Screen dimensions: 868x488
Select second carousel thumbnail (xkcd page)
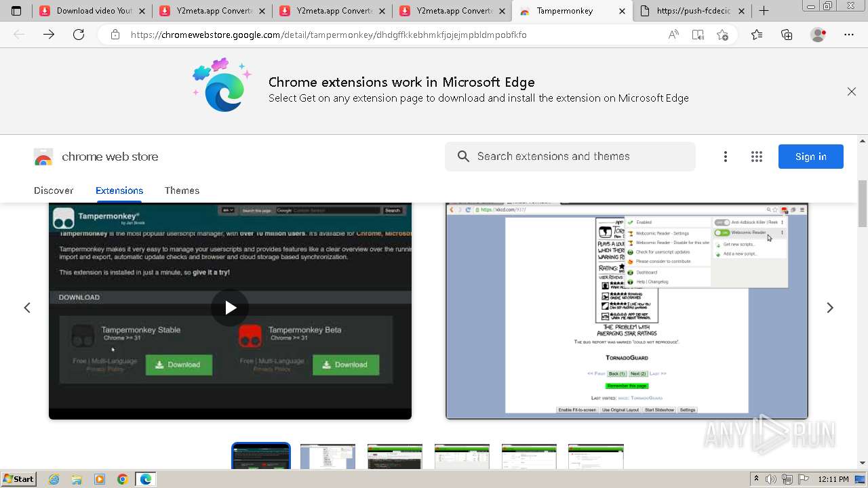point(328,456)
